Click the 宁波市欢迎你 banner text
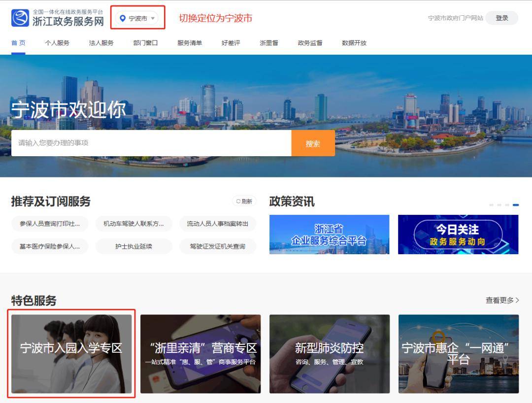The image size is (532, 403). click(x=69, y=109)
